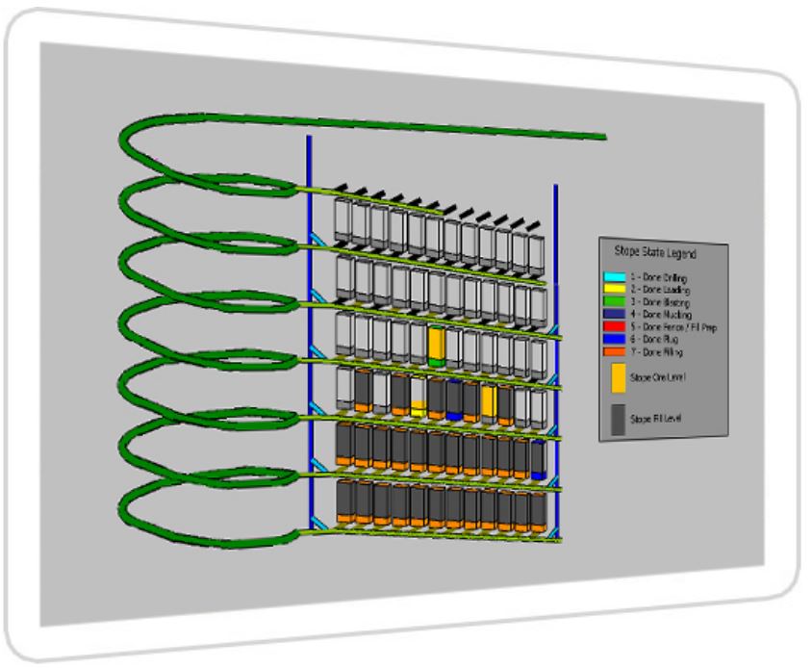Image resolution: width=812 pixels, height=668 pixels.
Task: Click the Stope State Legend title
Action: point(655,253)
